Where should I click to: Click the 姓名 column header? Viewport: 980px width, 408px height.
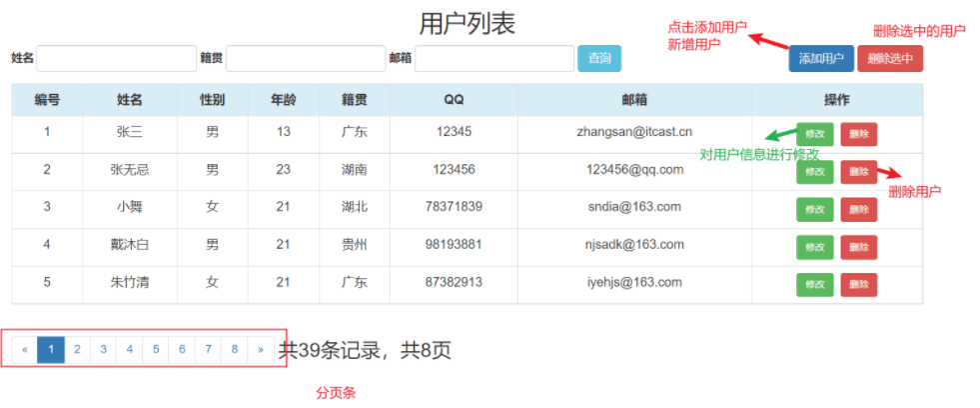click(x=130, y=99)
